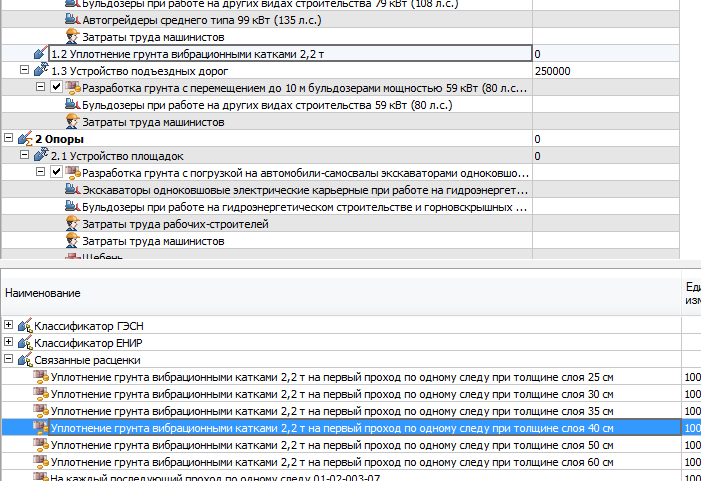Click the machine icon of Экскаваторы одноковшовые row

72,189
